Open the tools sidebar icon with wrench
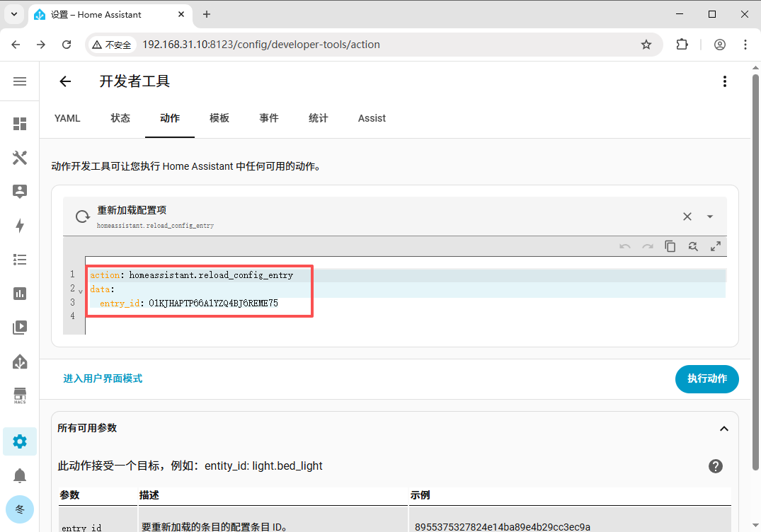Image resolution: width=761 pixels, height=532 pixels. coord(20,158)
